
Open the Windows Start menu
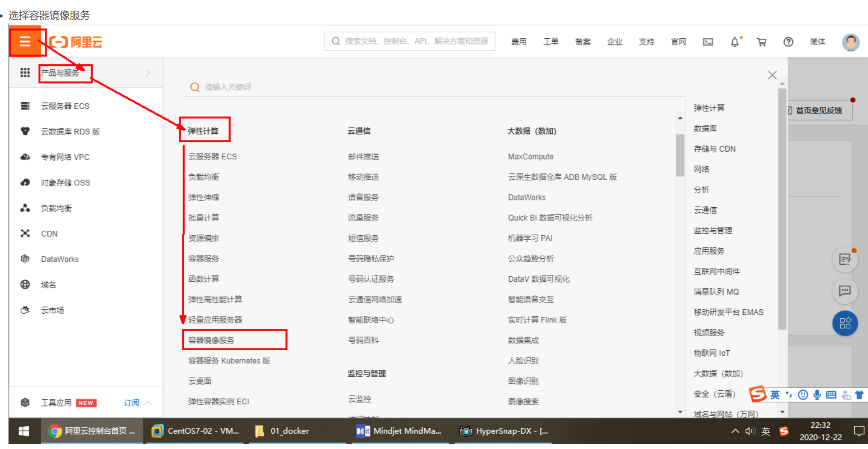coord(24,431)
